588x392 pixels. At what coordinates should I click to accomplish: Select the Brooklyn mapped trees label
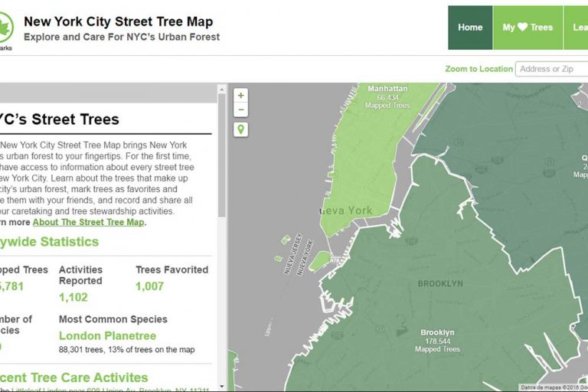(x=437, y=341)
